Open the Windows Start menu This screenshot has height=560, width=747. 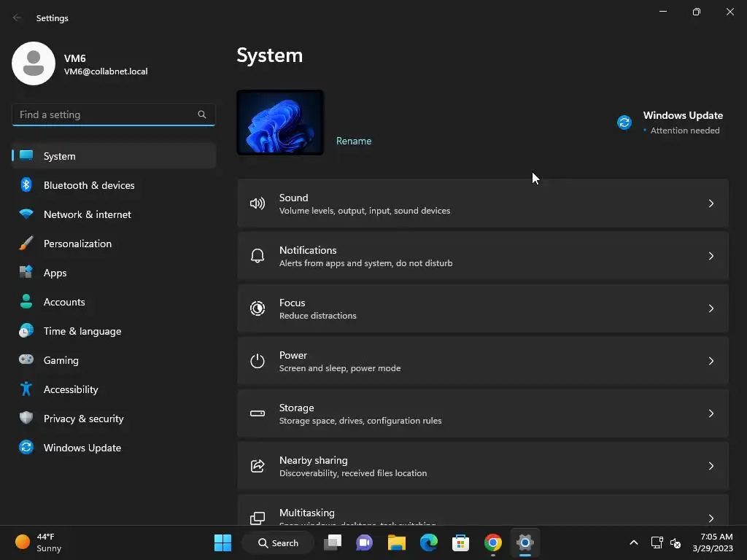click(x=222, y=542)
